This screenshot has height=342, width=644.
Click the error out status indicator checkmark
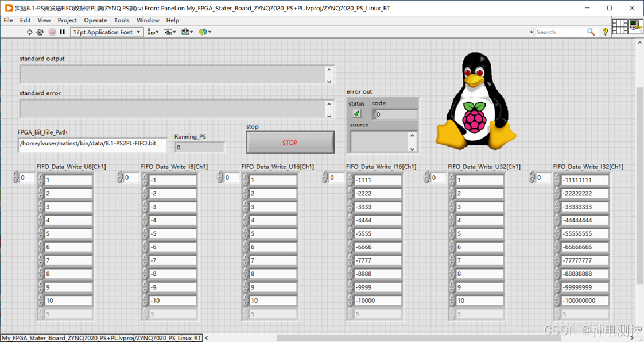point(356,113)
